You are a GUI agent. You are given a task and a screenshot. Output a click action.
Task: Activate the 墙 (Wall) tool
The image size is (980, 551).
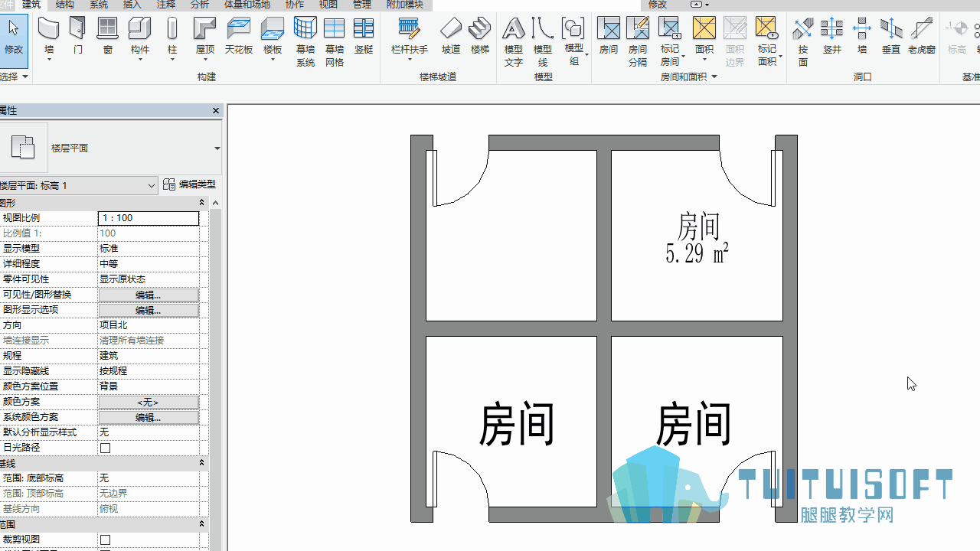pos(49,37)
